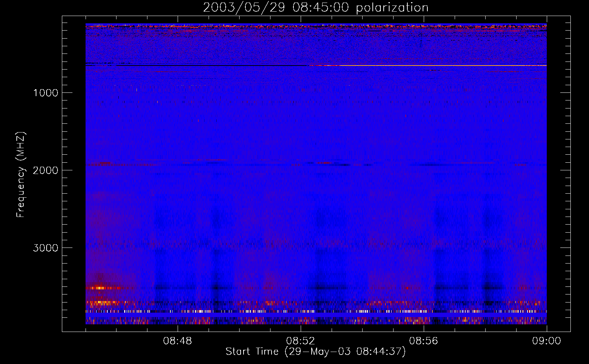Click the 3000 frequency tick label

[x=46, y=248]
